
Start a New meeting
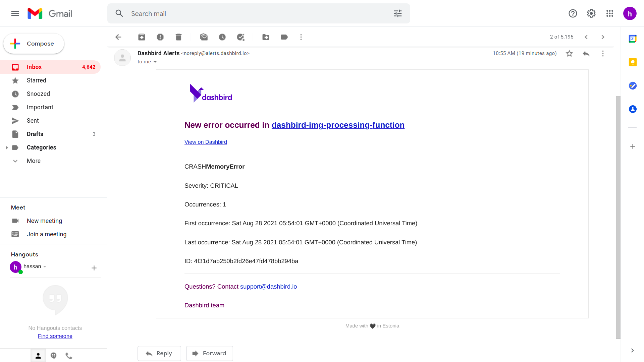point(44,221)
